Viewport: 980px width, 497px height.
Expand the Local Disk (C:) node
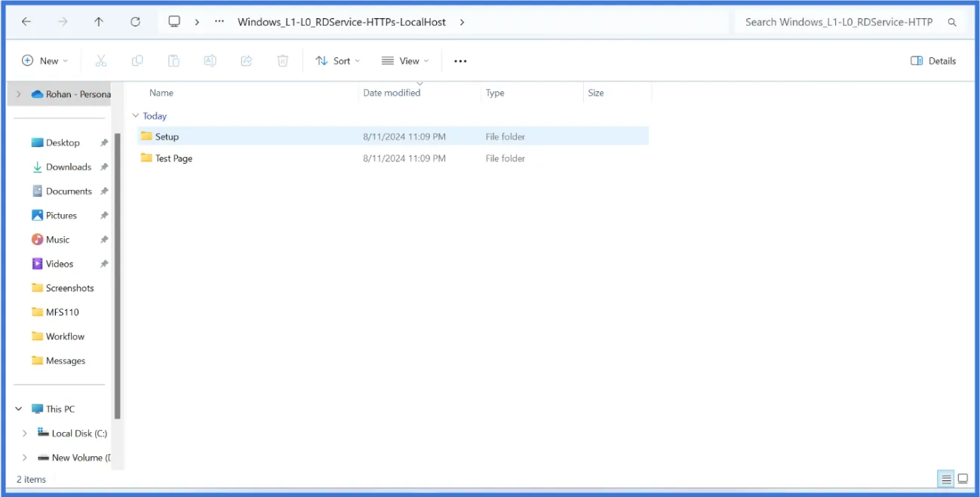click(25, 433)
